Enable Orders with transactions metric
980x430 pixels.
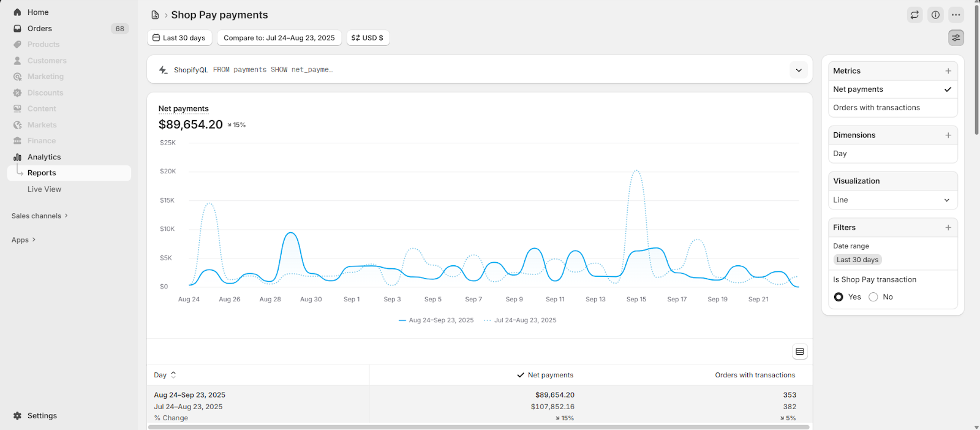(x=892, y=108)
